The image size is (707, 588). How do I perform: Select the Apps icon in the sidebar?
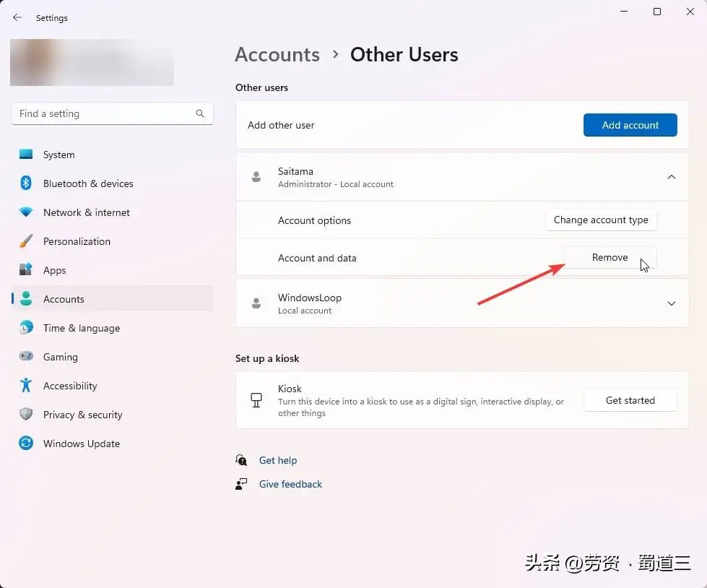click(x=26, y=270)
